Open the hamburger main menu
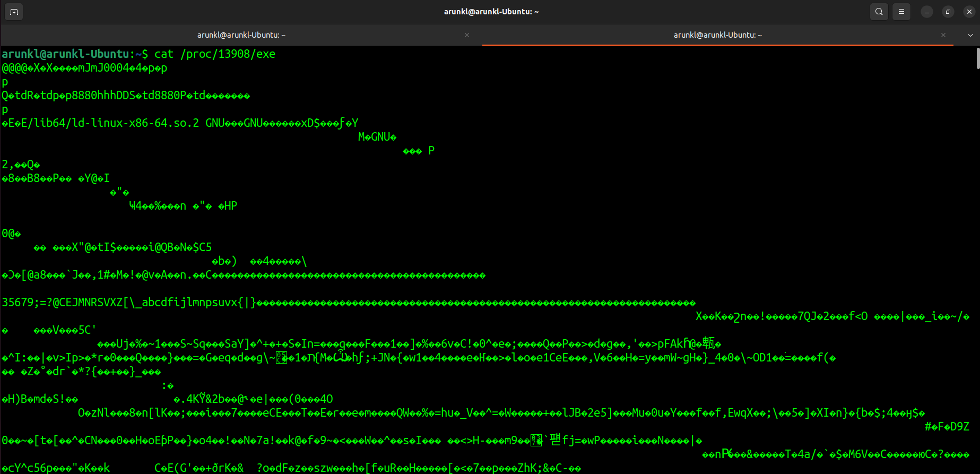The height and width of the screenshot is (474, 980). [901, 12]
